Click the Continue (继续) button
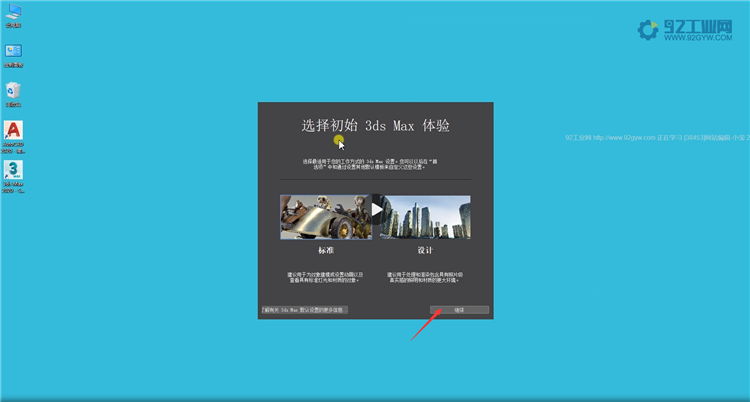The height and width of the screenshot is (402, 750). pyautogui.click(x=459, y=310)
